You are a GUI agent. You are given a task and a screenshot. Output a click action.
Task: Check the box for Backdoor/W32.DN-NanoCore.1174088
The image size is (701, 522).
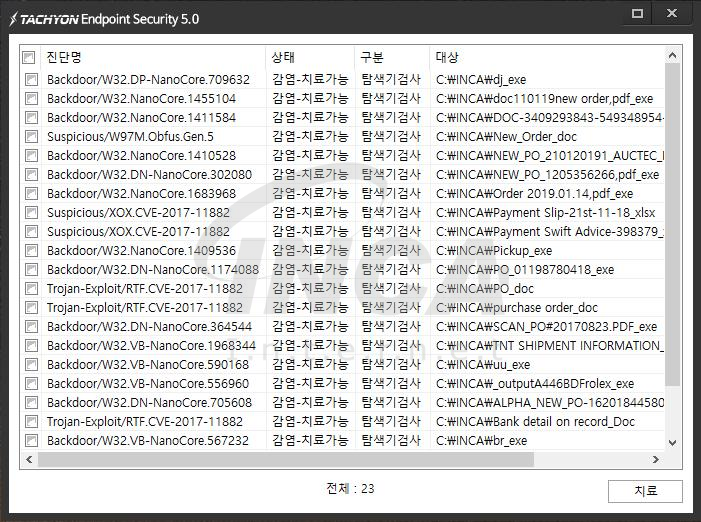click(x=31, y=269)
